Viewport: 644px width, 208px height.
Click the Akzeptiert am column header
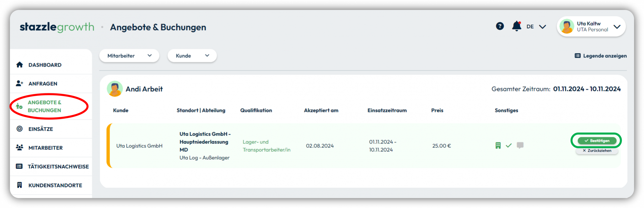tap(321, 110)
